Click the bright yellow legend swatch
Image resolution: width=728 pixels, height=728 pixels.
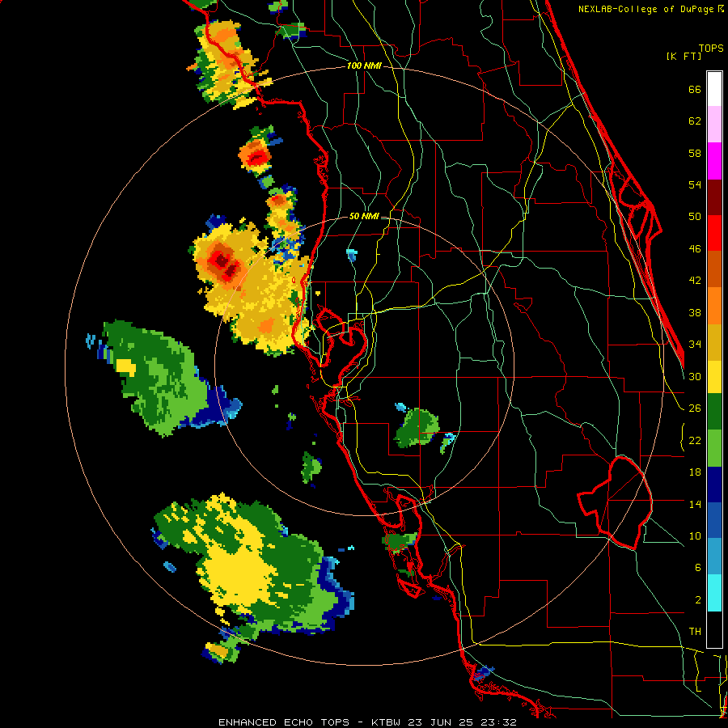click(714, 376)
